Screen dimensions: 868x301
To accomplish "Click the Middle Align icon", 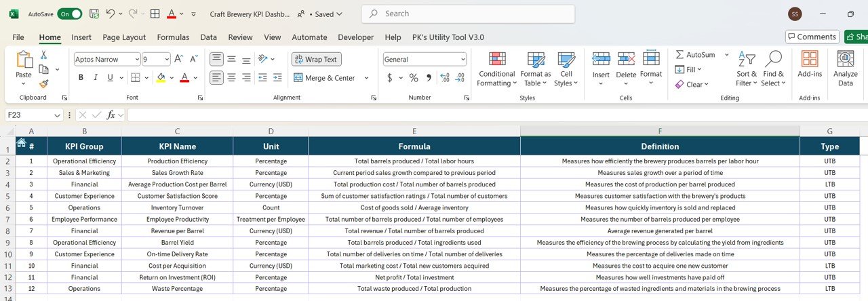I will pos(232,59).
